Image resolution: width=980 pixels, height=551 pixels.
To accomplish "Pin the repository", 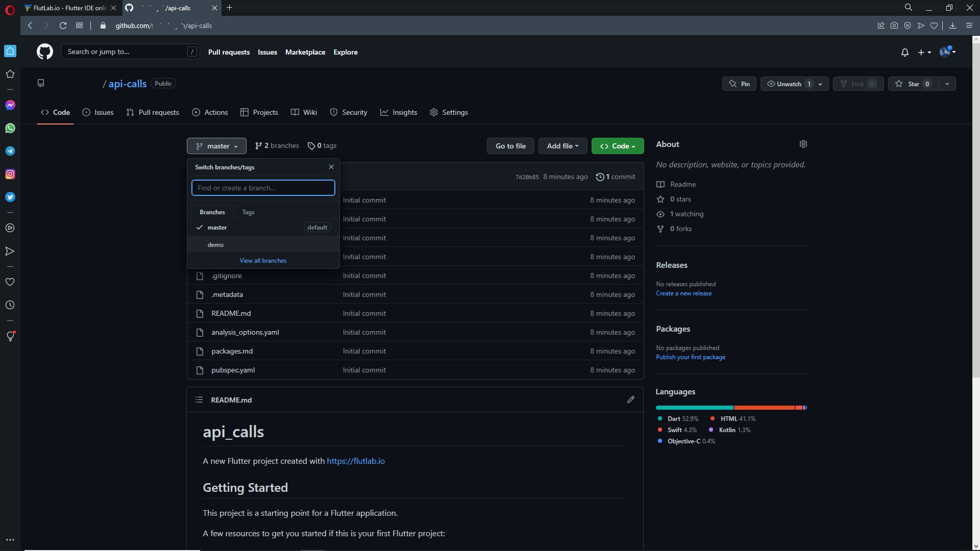I will coord(739,84).
